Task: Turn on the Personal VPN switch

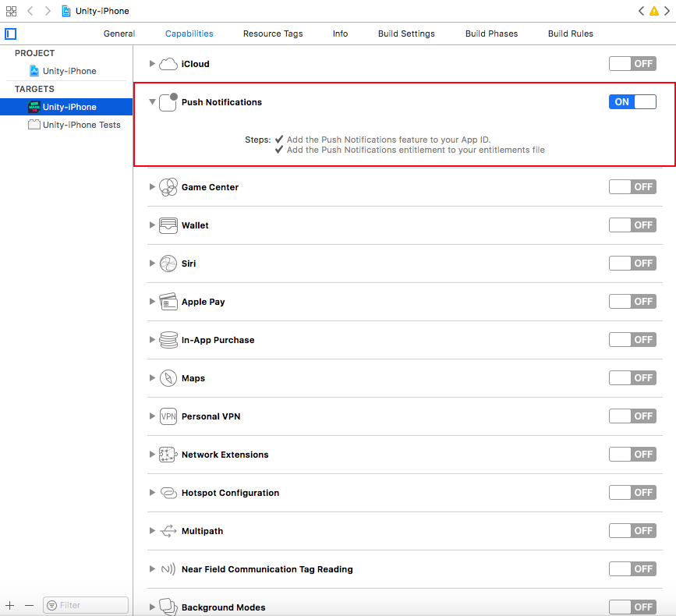Action: (632, 416)
